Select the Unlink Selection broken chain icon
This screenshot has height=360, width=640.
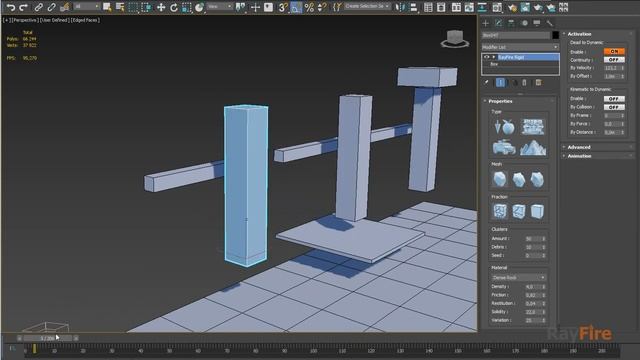tap(51, 7)
